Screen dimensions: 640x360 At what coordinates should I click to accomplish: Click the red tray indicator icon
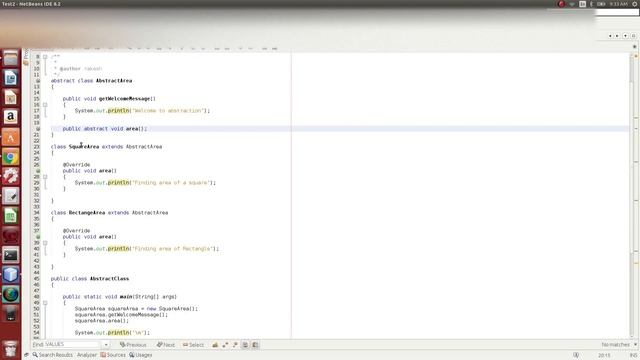[561, 4]
